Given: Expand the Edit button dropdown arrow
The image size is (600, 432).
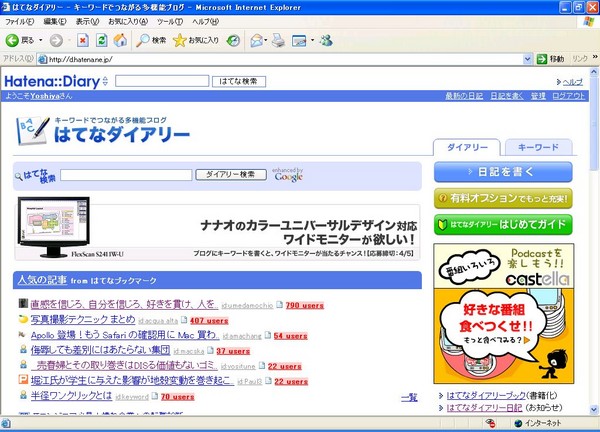Looking at the screenshot, I should pyautogui.click(x=312, y=40).
